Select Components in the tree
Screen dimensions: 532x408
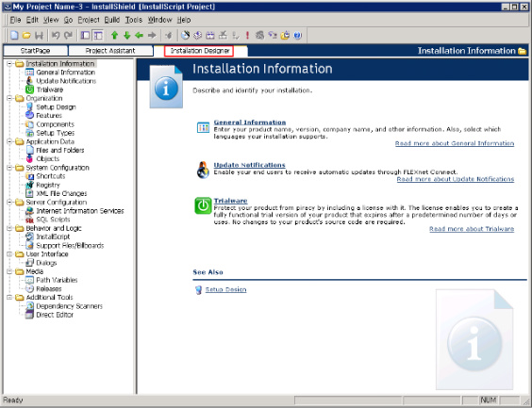coord(55,124)
